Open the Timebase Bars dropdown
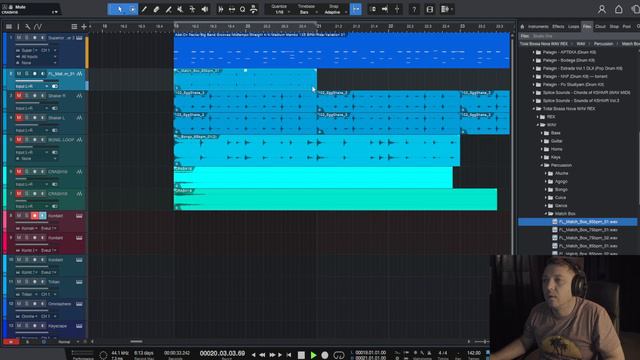Image resolution: width=640 pixels, height=360 pixels. tap(307, 12)
